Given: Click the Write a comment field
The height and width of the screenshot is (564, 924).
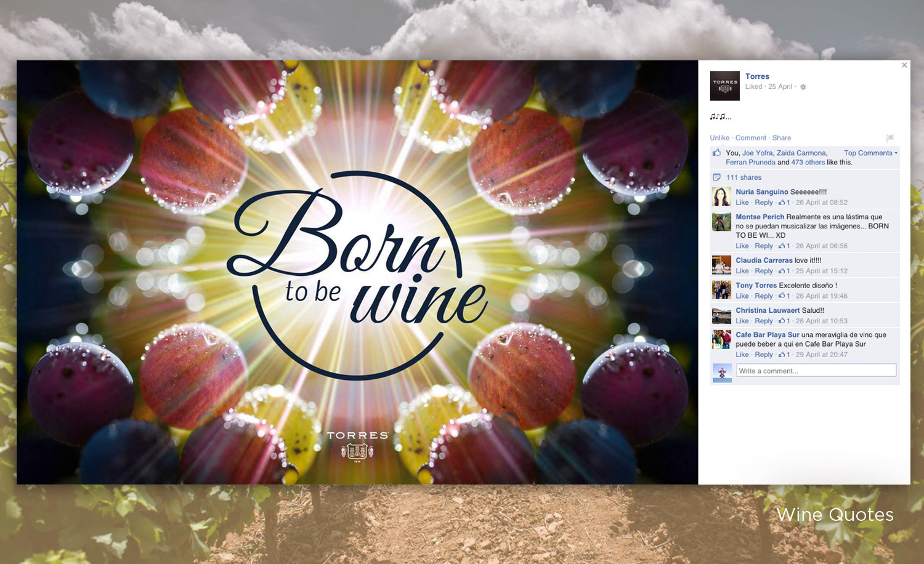Looking at the screenshot, I should pyautogui.click(x=816, y=371).
